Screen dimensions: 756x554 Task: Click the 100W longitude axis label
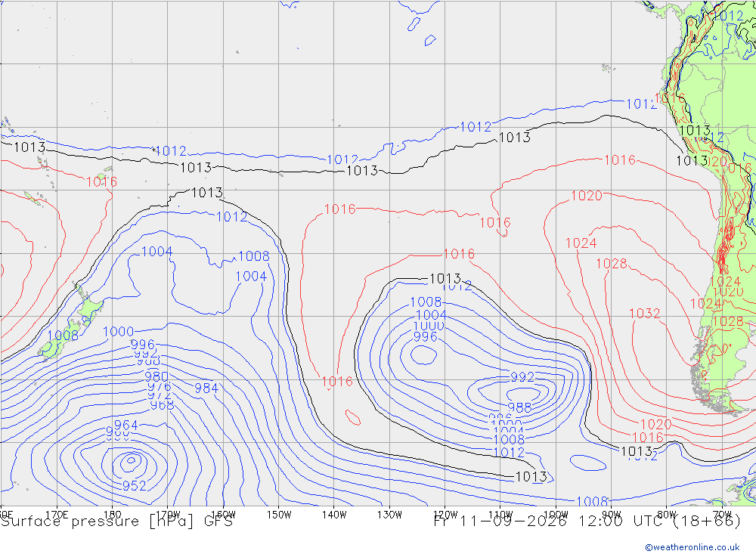[556, 515]
